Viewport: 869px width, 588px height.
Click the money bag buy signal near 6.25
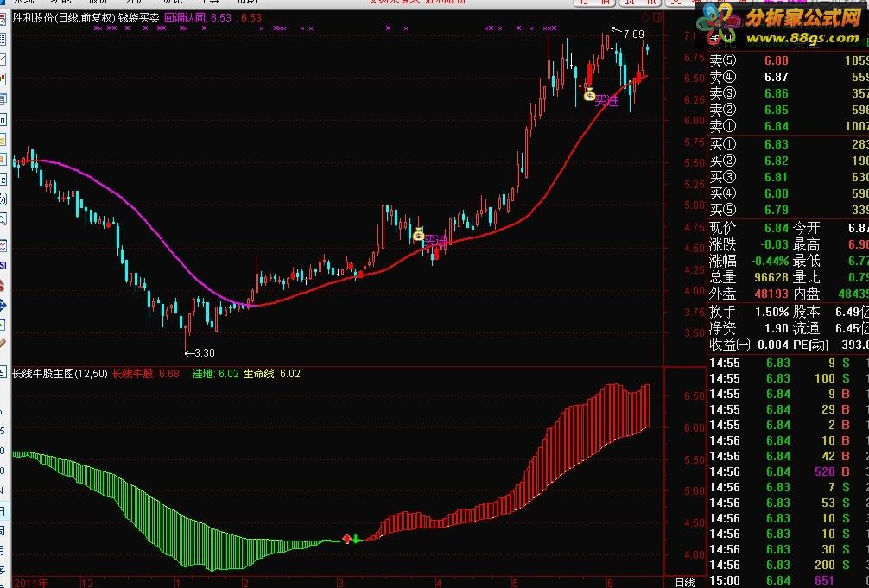click(589, 94)
